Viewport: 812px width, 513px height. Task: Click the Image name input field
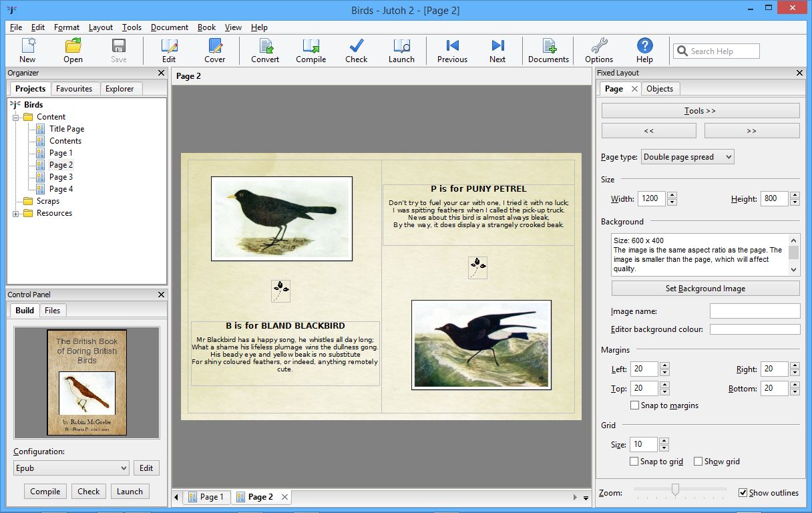(755, 311)
